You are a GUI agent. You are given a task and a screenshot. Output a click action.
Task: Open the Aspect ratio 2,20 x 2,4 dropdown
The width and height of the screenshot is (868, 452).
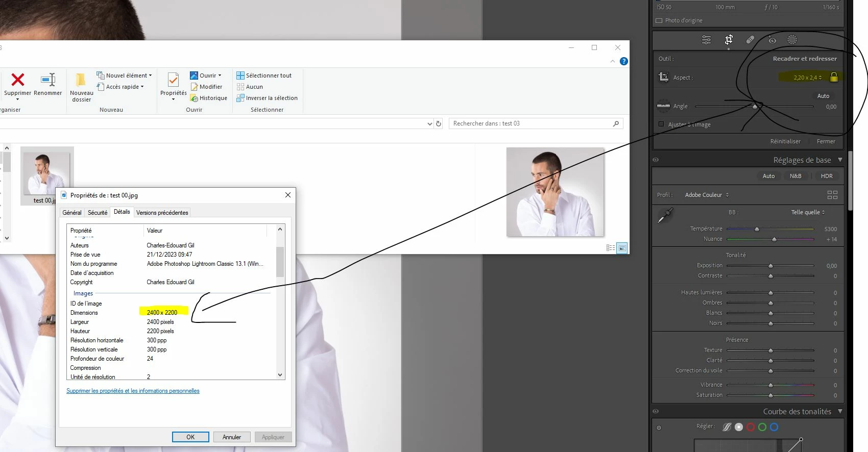(x=808, y=78)
